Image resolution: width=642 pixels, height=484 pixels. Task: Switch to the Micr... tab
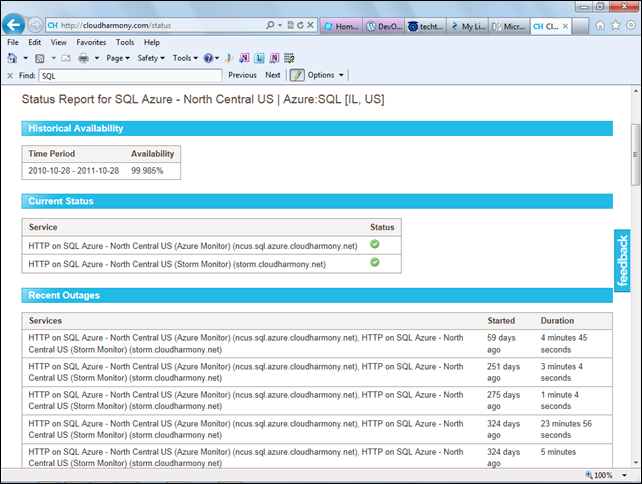pos(509,26)
